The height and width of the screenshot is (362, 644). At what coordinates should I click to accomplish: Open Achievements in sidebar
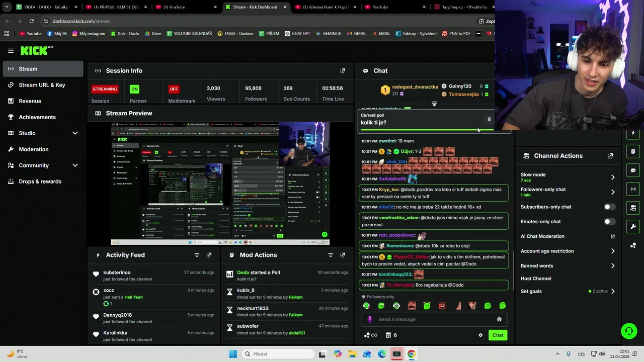43,117
